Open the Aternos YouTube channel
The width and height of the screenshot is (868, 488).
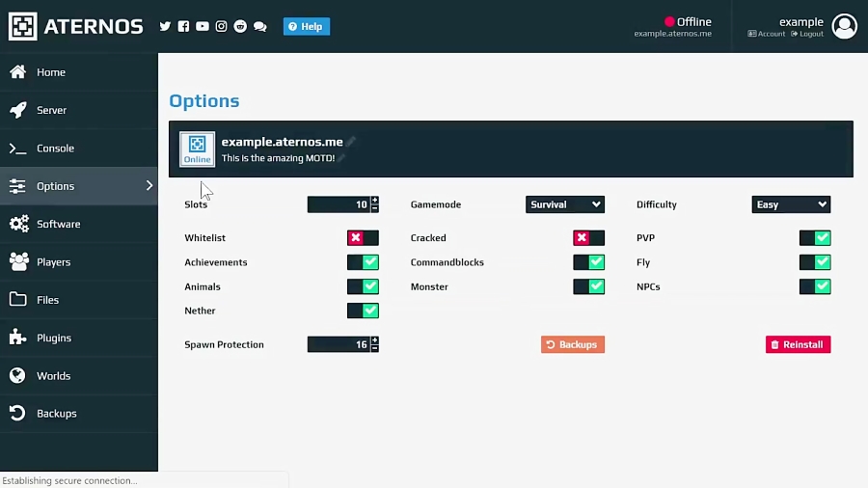click(203, 26)
